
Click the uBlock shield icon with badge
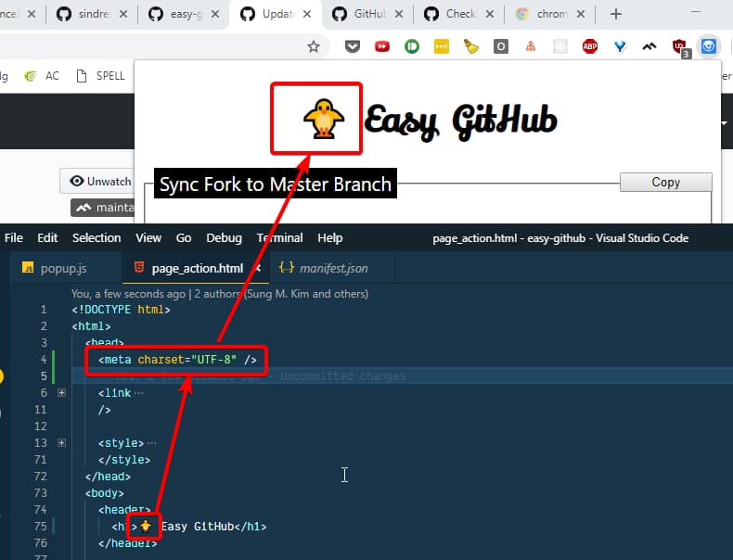tap(679, 46)
